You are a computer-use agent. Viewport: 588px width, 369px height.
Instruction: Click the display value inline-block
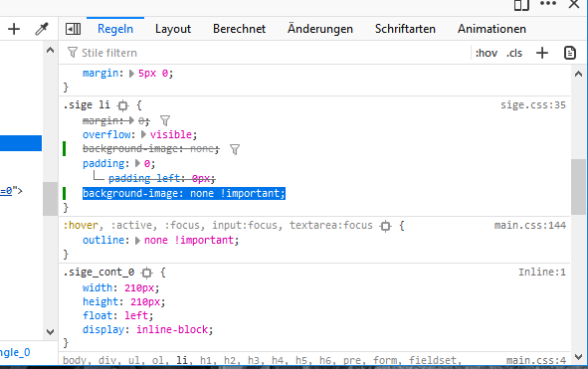(x=172, y=329)
